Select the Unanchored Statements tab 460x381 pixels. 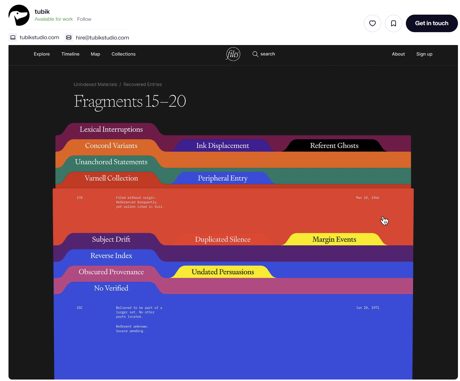pyautogui.click(x=111, y=162)
